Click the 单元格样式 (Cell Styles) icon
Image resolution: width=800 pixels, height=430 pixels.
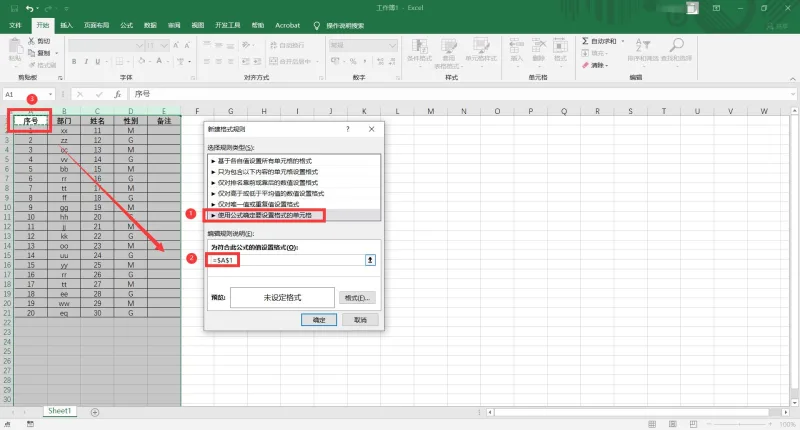(x=481, y=46)
